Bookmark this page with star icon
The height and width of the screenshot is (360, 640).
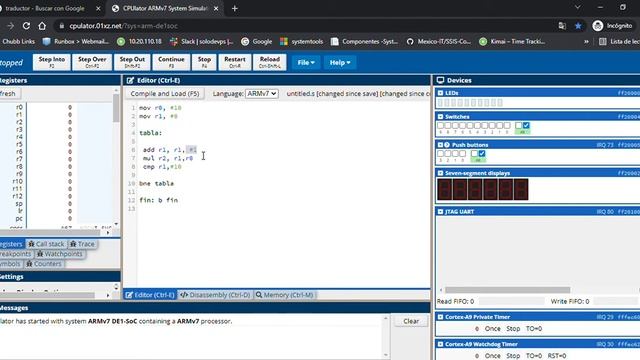578,26
